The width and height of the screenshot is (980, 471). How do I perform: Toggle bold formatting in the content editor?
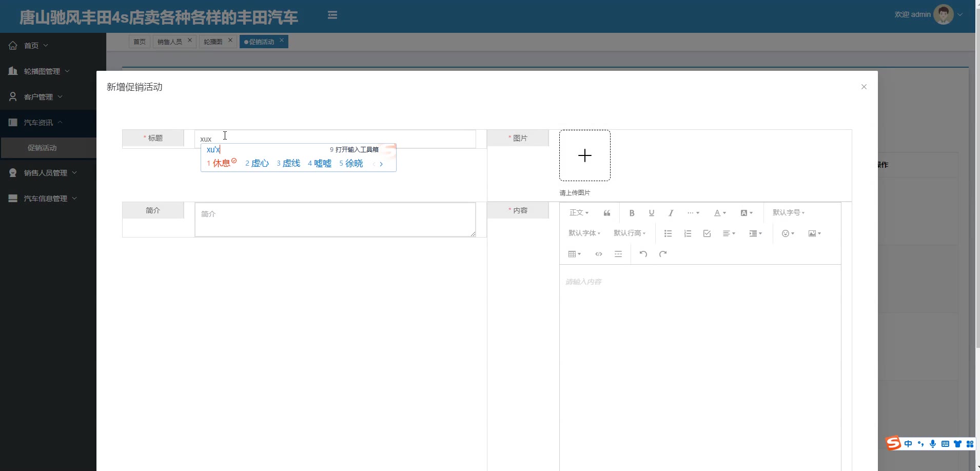click(632, 213)
